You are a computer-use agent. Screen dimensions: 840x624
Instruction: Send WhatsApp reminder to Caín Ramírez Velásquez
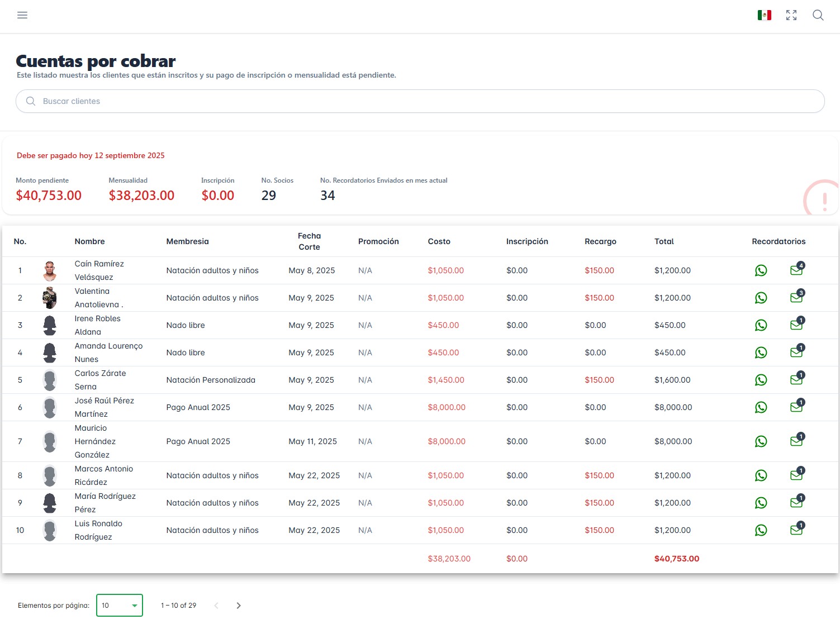pyautogui.click(x=761, y=271)
